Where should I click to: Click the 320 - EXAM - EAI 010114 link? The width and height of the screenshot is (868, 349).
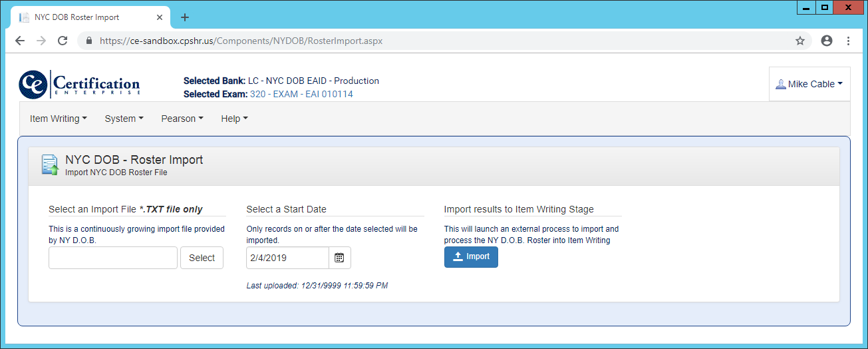click(x=301, y=94)
